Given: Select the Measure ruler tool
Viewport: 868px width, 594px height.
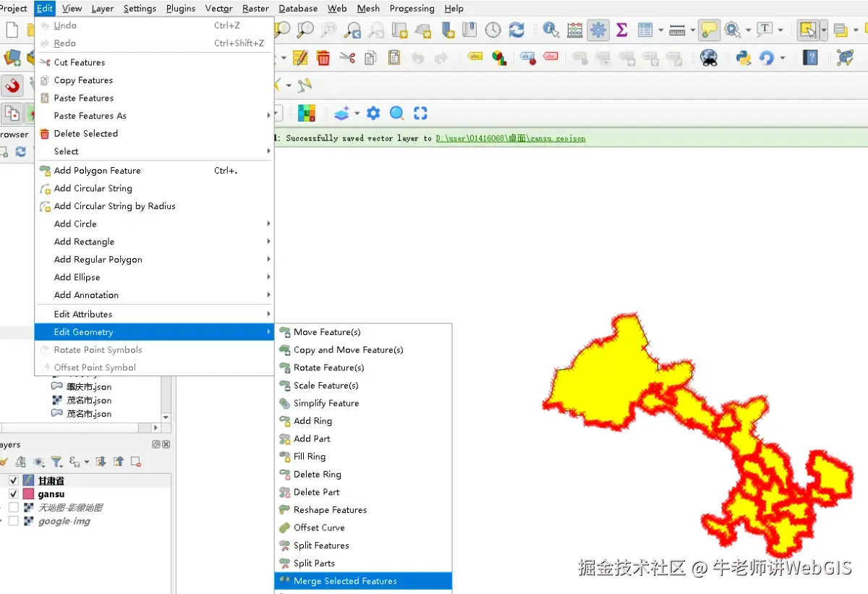Looking at the screenshot, I should pyautogui.click(x=677, y=30).
